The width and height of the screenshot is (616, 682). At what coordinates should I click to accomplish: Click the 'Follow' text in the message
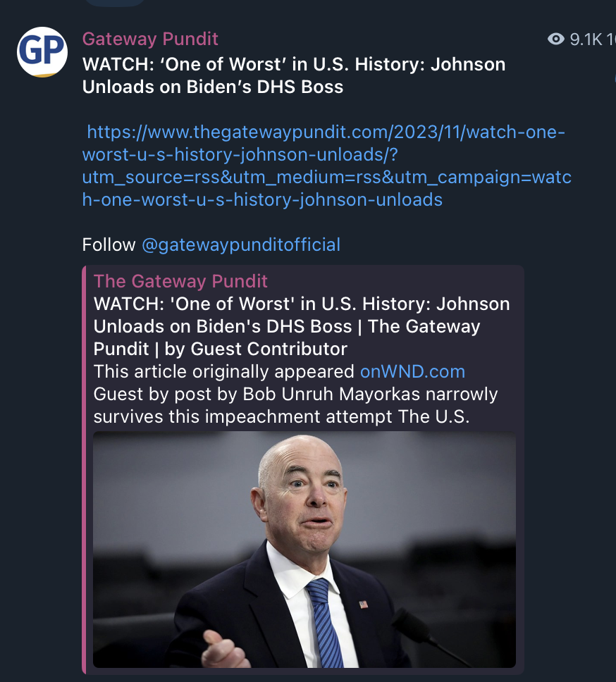[109, 245]
